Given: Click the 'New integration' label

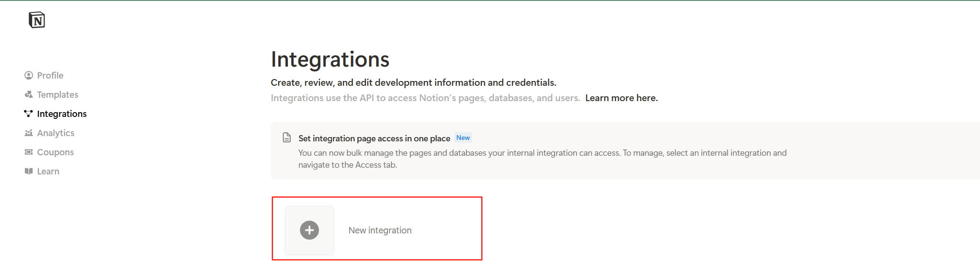Looking at the screenshot, I should click(x=380, y=230).
